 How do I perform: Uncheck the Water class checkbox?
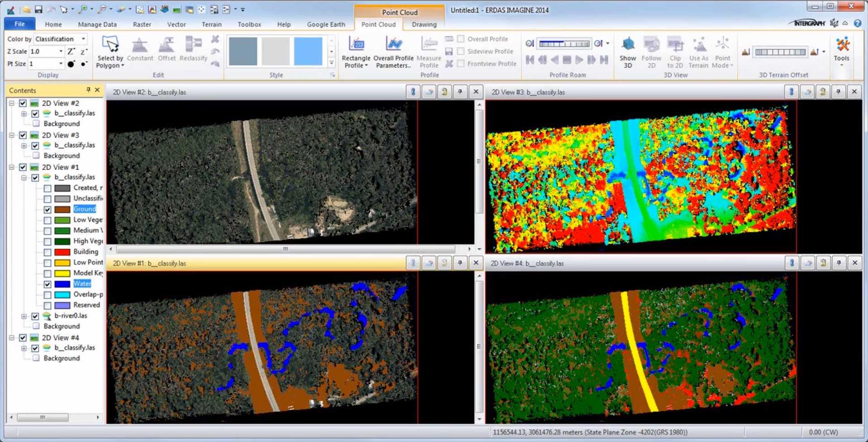pyautogui.click(x=48, y=284)
